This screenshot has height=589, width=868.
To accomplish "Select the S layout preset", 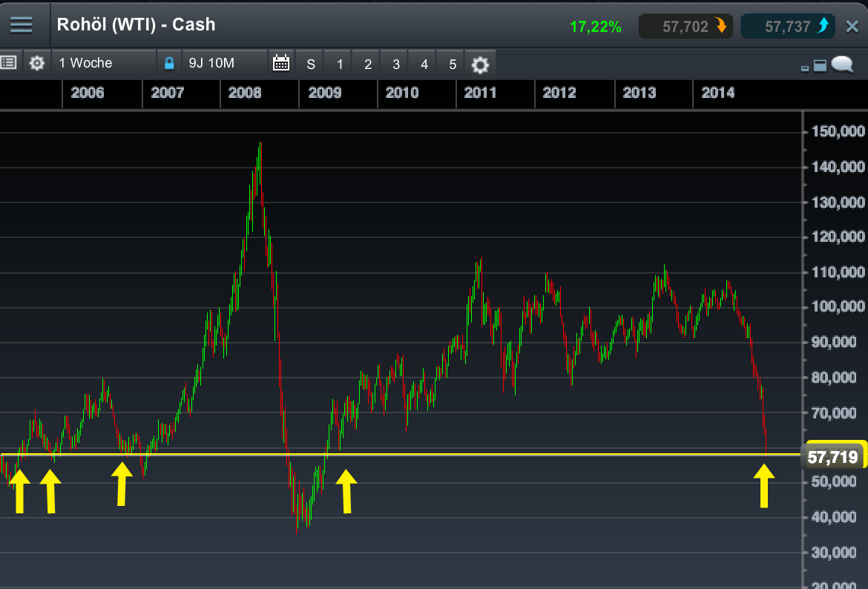I will point(311,65).
